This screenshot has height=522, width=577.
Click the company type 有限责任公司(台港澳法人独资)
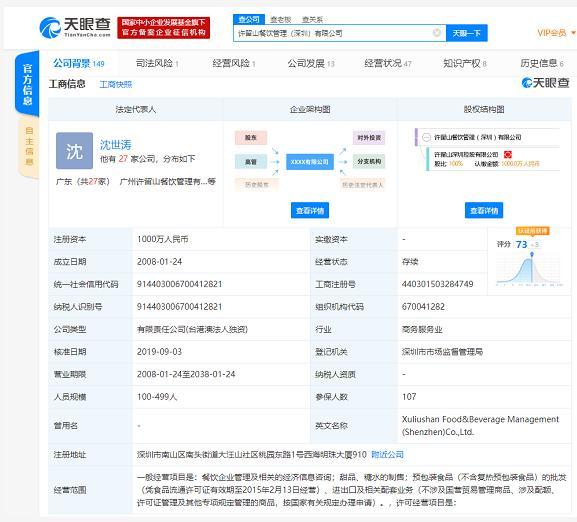(x=192, y=329)
